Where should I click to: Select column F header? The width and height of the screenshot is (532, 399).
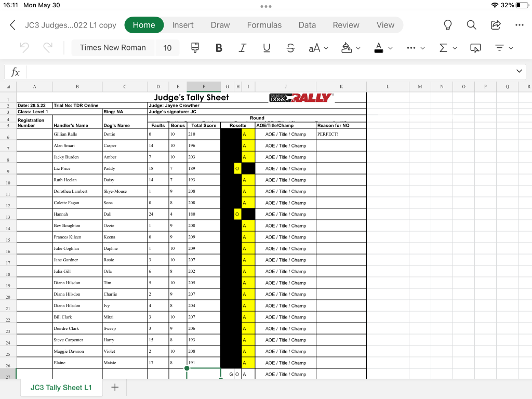204,87
